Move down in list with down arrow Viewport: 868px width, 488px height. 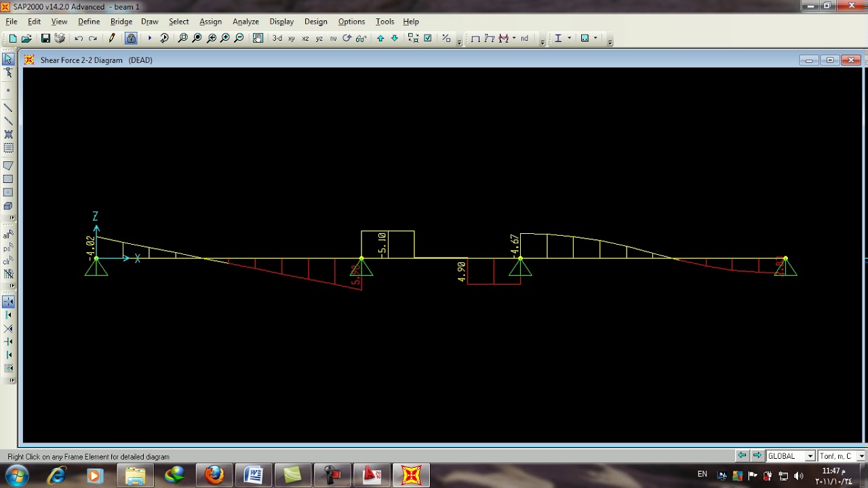[395, 39]
